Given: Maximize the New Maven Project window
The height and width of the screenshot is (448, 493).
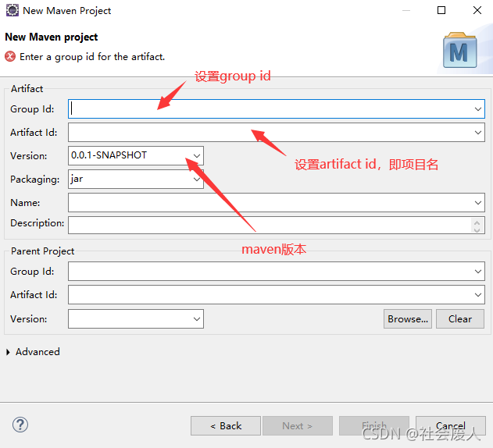Looking at the screenshot, I should coord(441,10).
